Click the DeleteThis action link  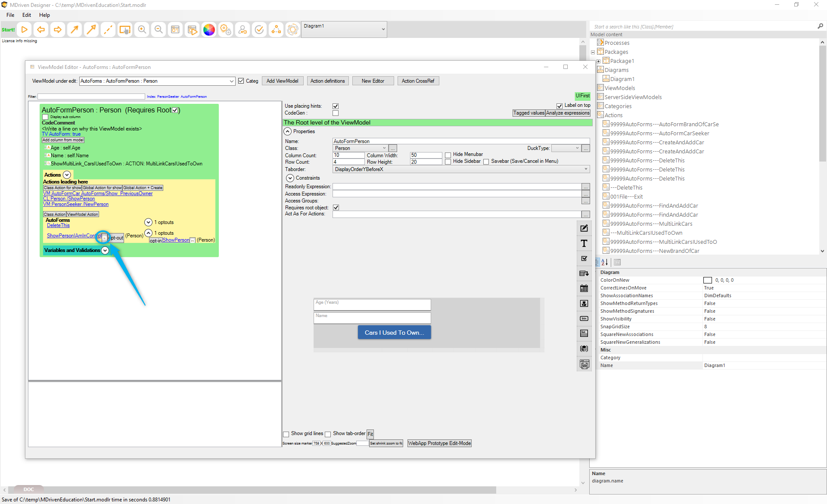pyautogui.click(x=58, y=225)
